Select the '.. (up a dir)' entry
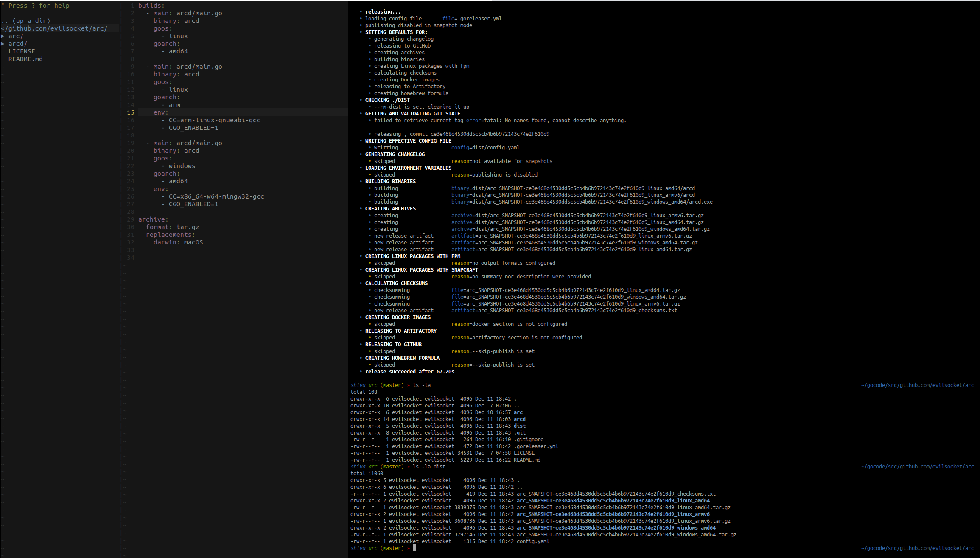Viewport: 980px width, 558px height. tap(25, 21)
